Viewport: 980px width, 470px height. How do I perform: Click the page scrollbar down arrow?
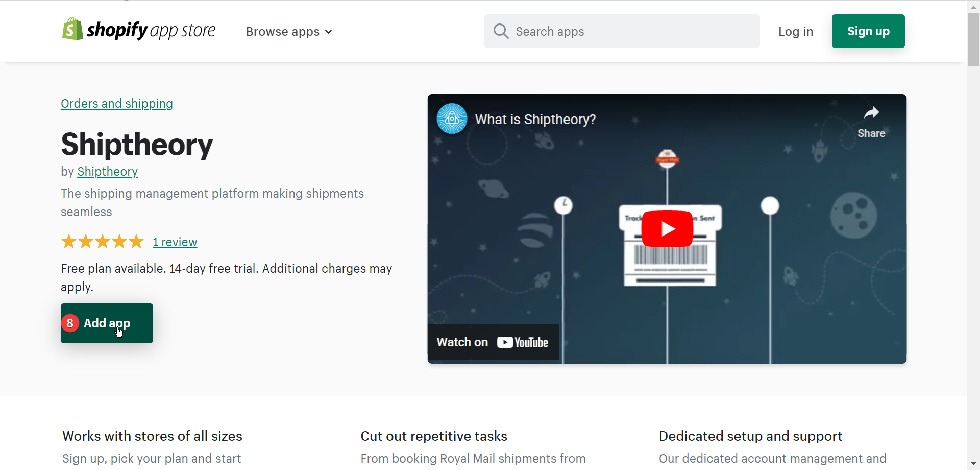tap(973, 464)
